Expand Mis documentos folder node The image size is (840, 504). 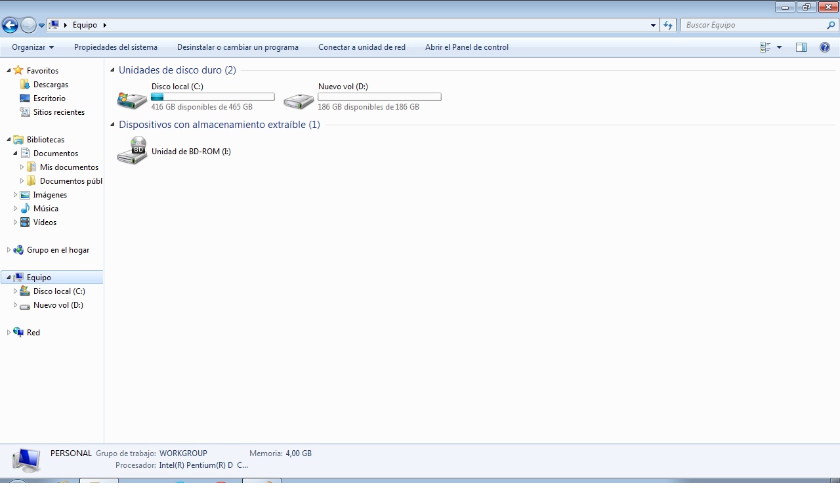click(22, 167)
